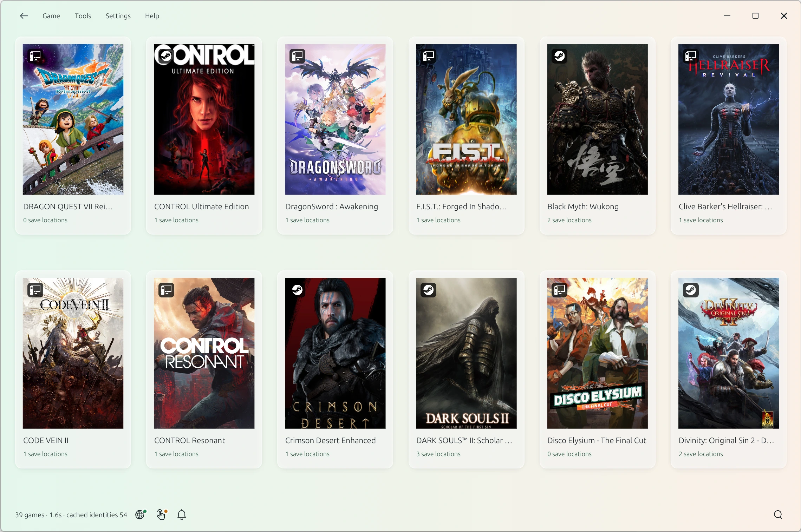Click the title "Disco Elysium - The Final Cut"

[x=597, y=440]
